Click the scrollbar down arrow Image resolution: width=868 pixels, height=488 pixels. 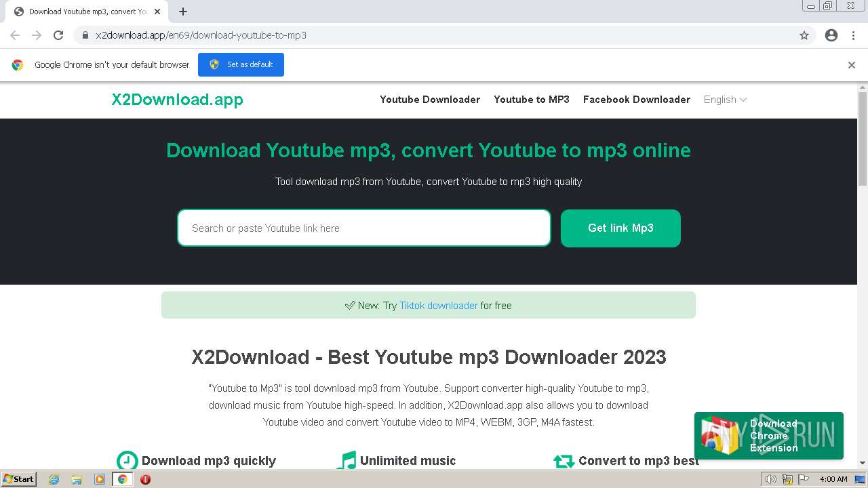click(863, 463)
